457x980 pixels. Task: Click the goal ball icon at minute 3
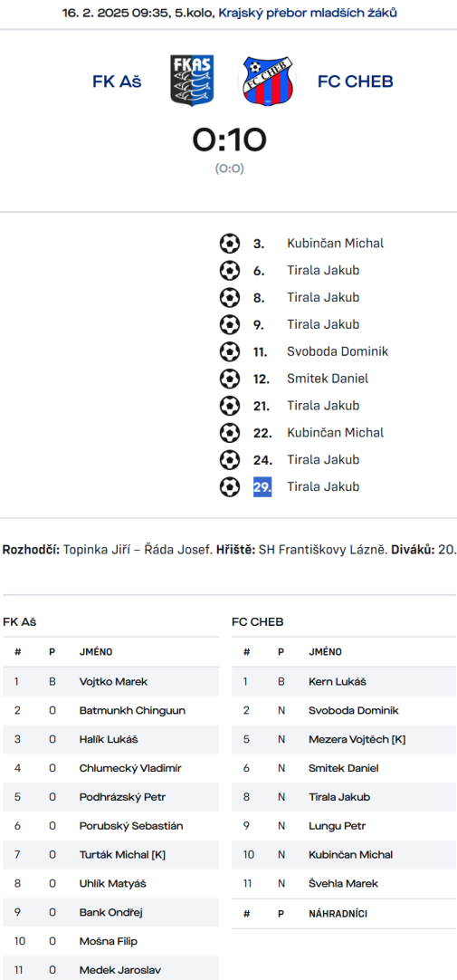click(x=230, y=243)
